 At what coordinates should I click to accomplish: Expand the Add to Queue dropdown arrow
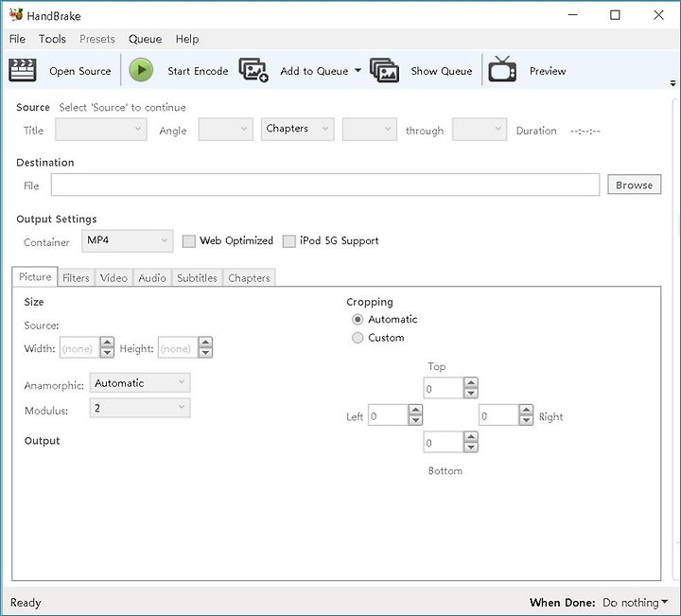[x=358, y=70]
